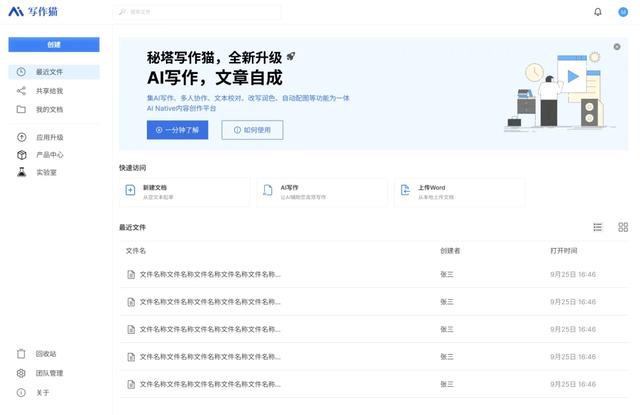Screen dimensions: 640x415
Task: Click the blue 创建 button
Action: click(54, 44)
